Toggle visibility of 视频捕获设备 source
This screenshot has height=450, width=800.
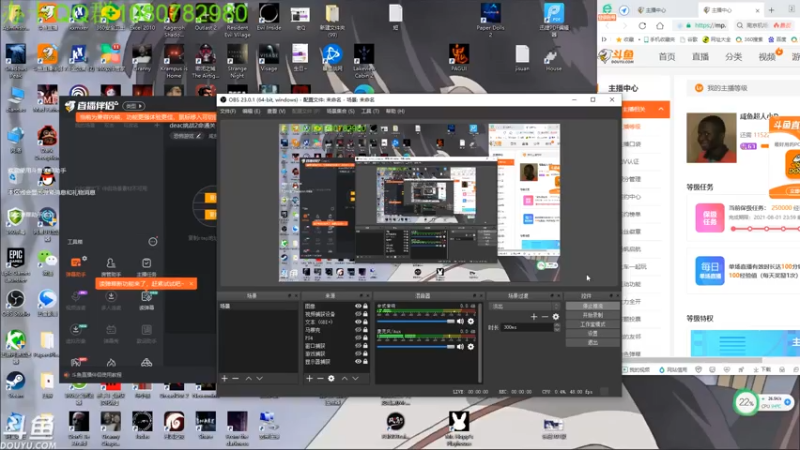(x=358, y=314)
